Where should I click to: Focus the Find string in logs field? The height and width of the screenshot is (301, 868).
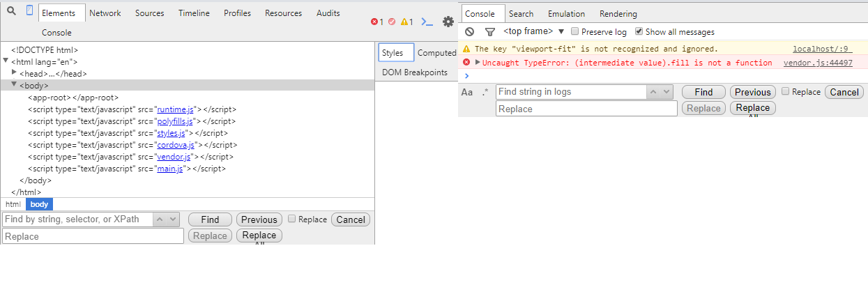tap(571, 92)
